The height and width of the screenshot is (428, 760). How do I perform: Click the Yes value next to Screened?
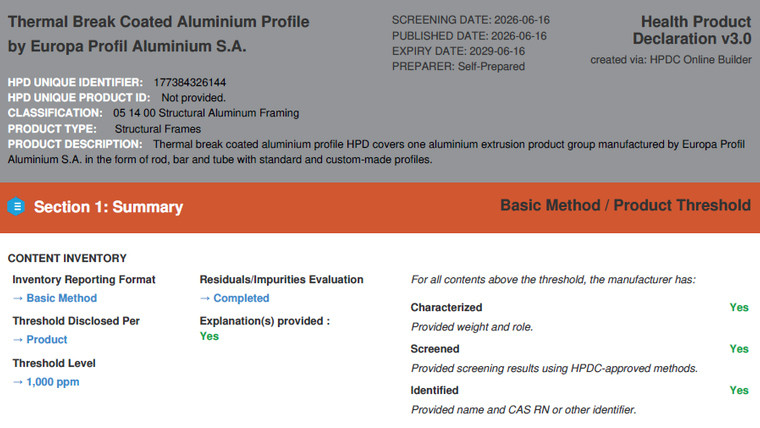pyautogui.click(x=739, y=349)
